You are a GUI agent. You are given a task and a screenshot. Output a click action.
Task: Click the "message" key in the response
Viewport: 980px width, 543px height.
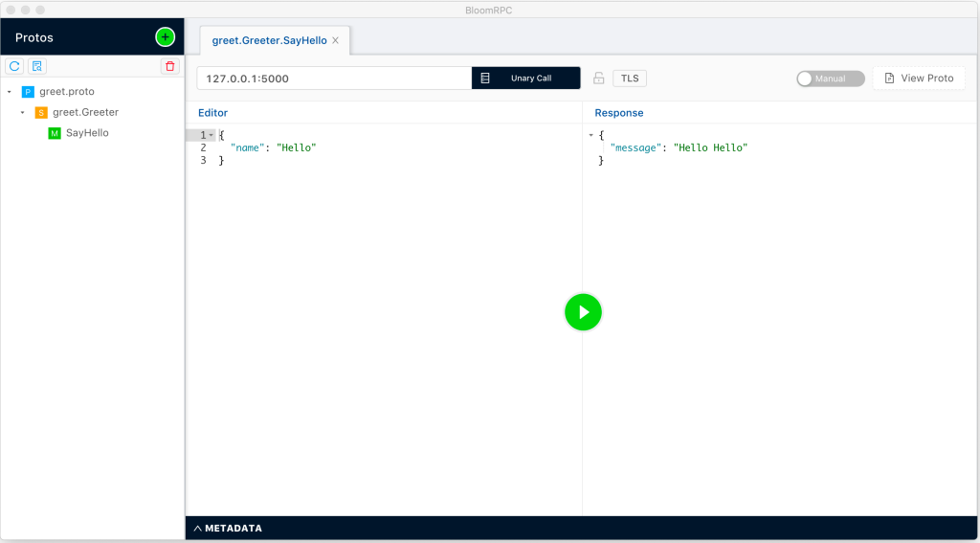(x=636, y=147)
